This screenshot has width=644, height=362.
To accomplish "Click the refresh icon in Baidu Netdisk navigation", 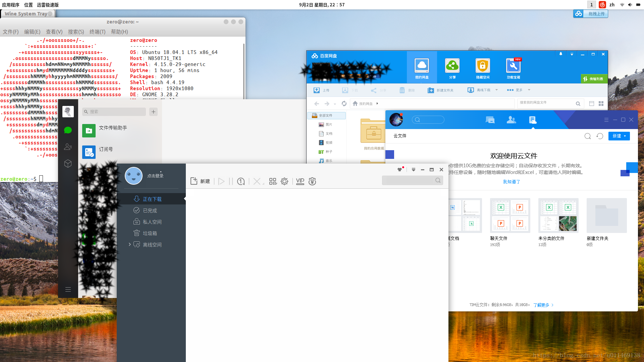I will tap(344, 104).
